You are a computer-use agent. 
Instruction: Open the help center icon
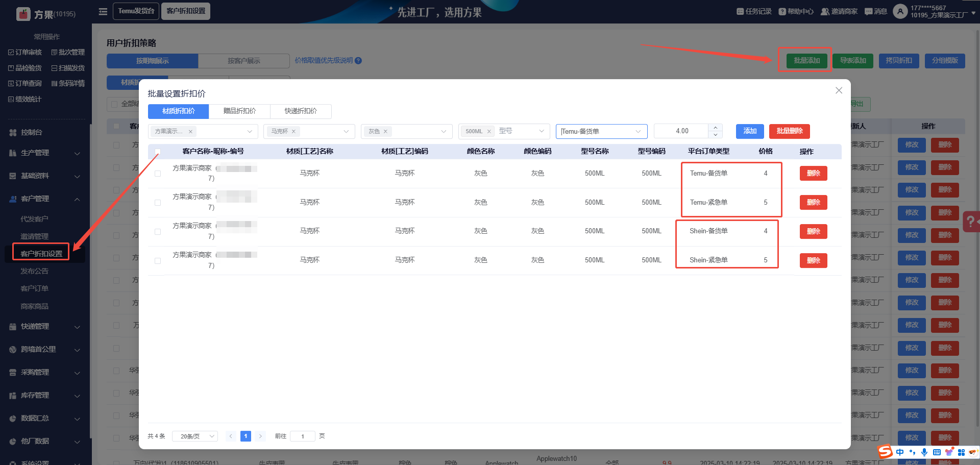pyautogui.click(x=782, y=11)
